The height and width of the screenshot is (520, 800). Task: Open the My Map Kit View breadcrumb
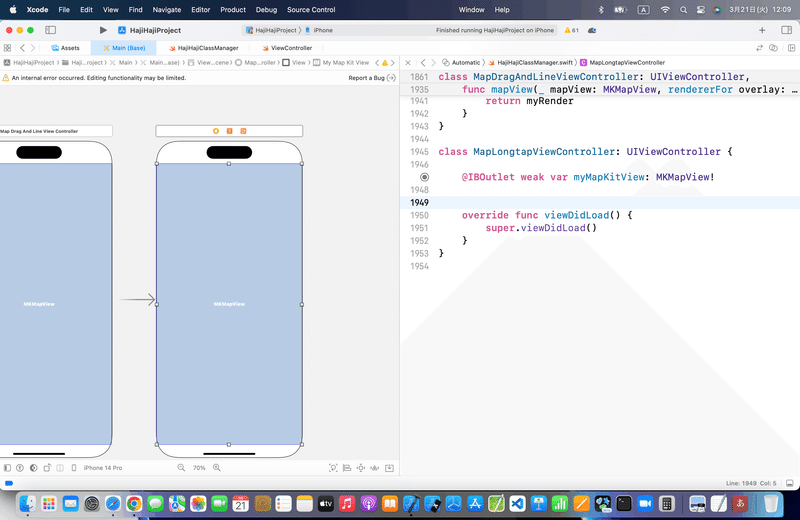click(x=341, y=63)
